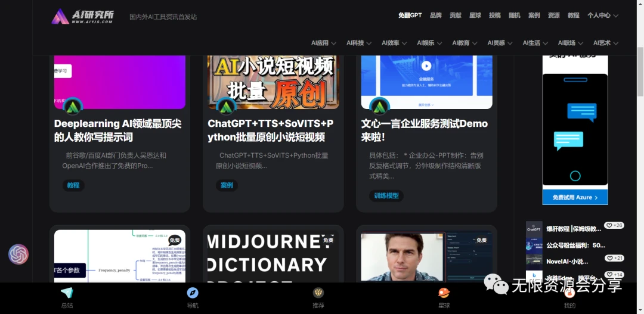Click the 免费 badge on the Midjourney Dictionary thumbnail
644x314 pixels.
(328, 241)
